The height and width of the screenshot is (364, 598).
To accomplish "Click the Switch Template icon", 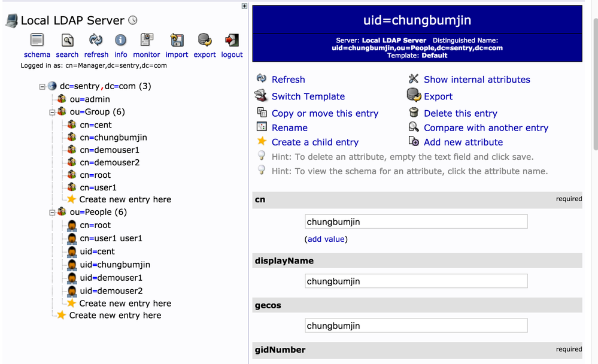I will 261,95.
